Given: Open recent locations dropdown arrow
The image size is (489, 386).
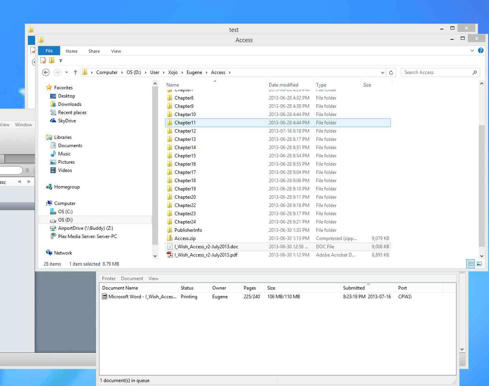Looking at the screenshot, I should coord(66,72).
